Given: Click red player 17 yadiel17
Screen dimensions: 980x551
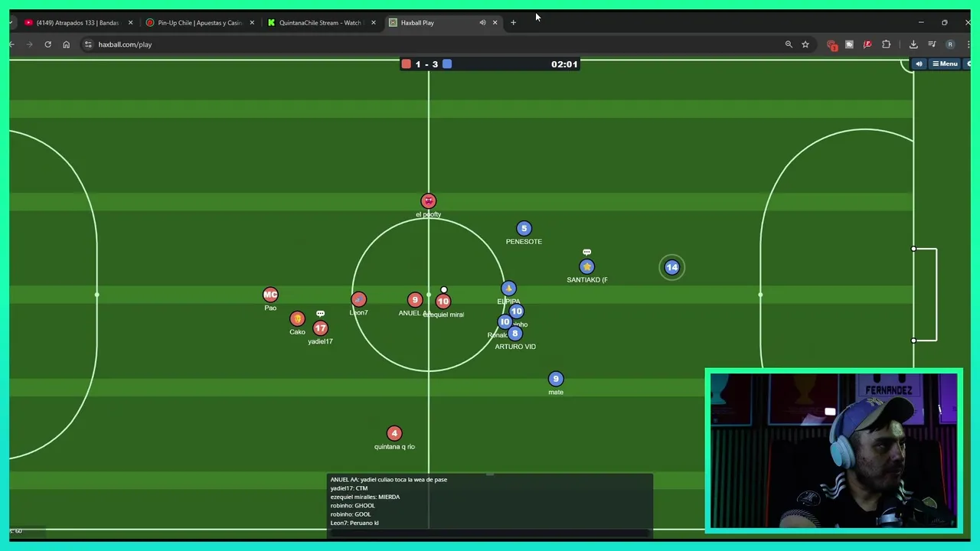Looking at the screenshot, I should (x=320, y=328).
